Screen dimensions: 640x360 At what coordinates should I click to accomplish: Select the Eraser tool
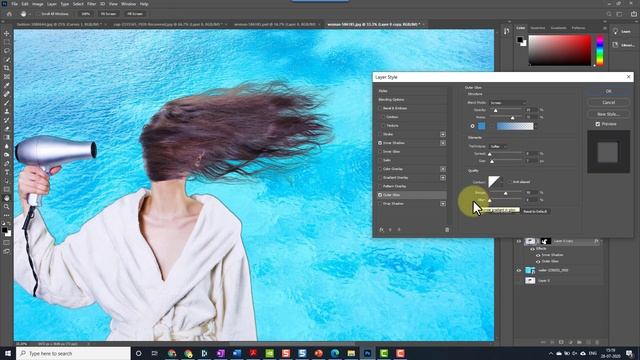(7, 128)
